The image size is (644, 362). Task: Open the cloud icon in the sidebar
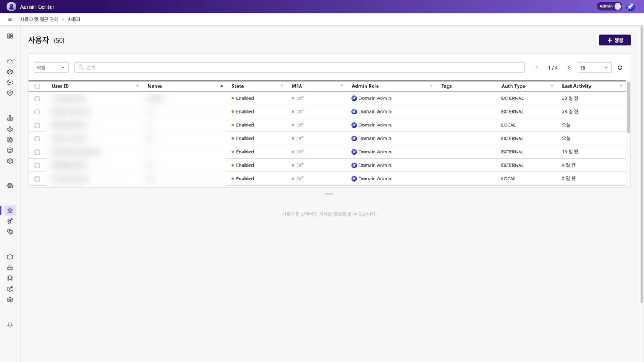(10, 61)
